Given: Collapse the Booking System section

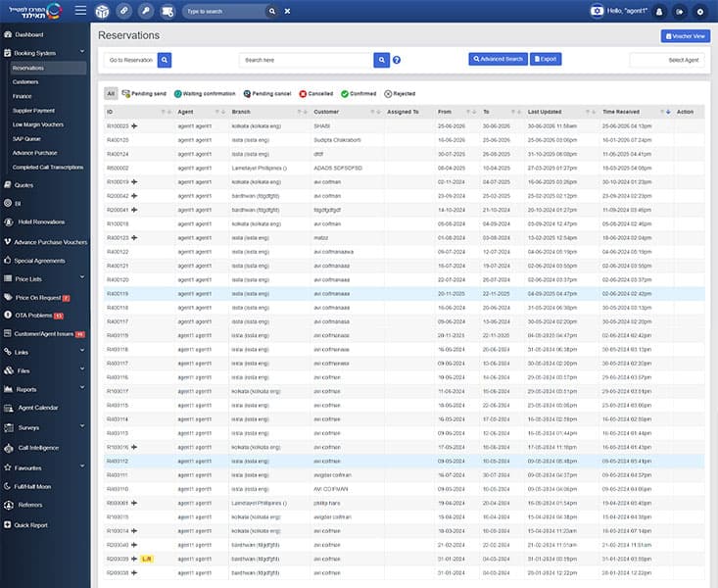Looking at the screenshot, I should pos(82,51).
